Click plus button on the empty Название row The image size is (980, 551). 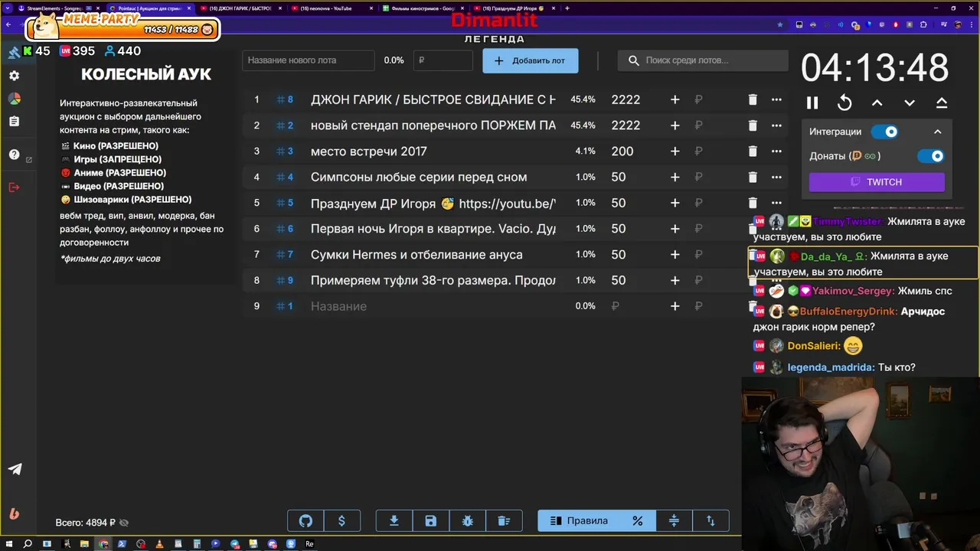tap(675, 306)
